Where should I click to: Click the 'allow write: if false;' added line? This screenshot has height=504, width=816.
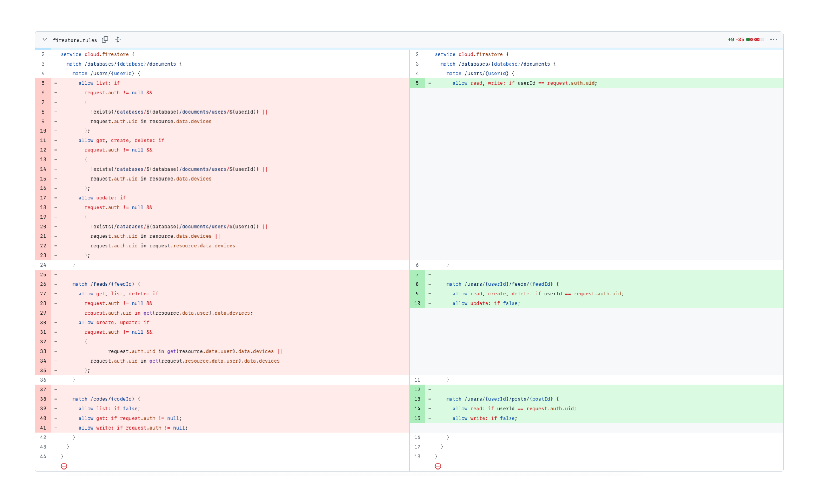484,418
